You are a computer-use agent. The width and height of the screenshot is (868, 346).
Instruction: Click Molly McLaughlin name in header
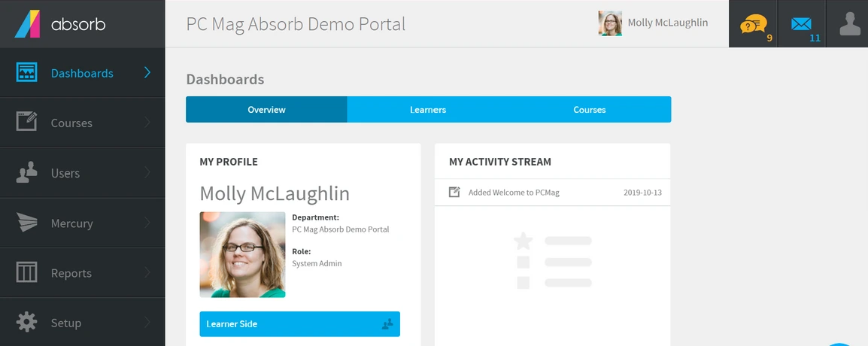pos(668,23)
